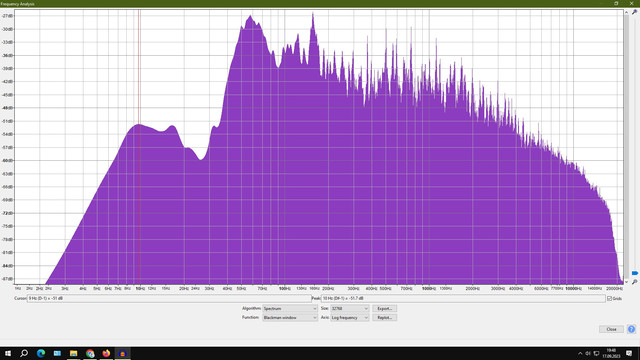Click the zoom-in magnifier icon at top of vertical scale
This screenshot has height=360, width=640.
click(634, 12)
